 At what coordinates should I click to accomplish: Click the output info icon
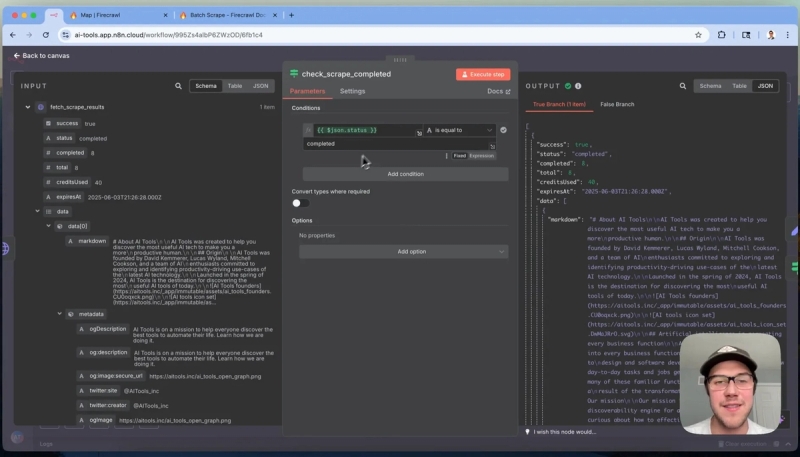[x=578, y=86]
